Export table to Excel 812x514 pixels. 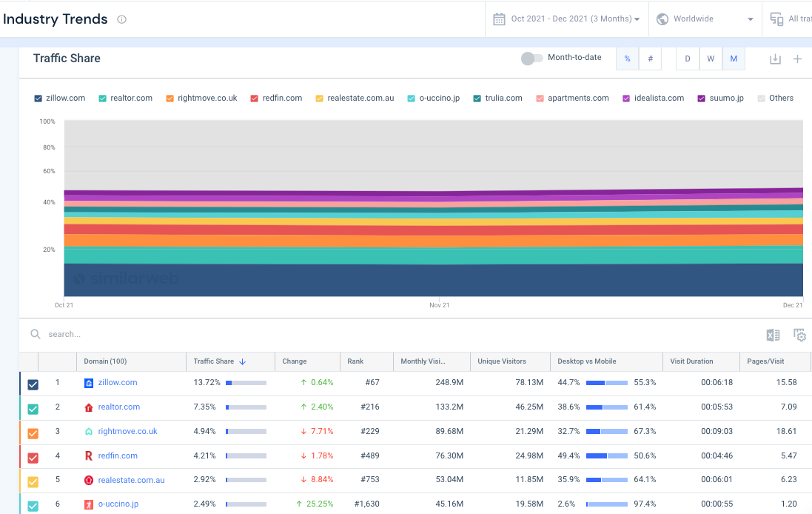(x=773, y=336)
